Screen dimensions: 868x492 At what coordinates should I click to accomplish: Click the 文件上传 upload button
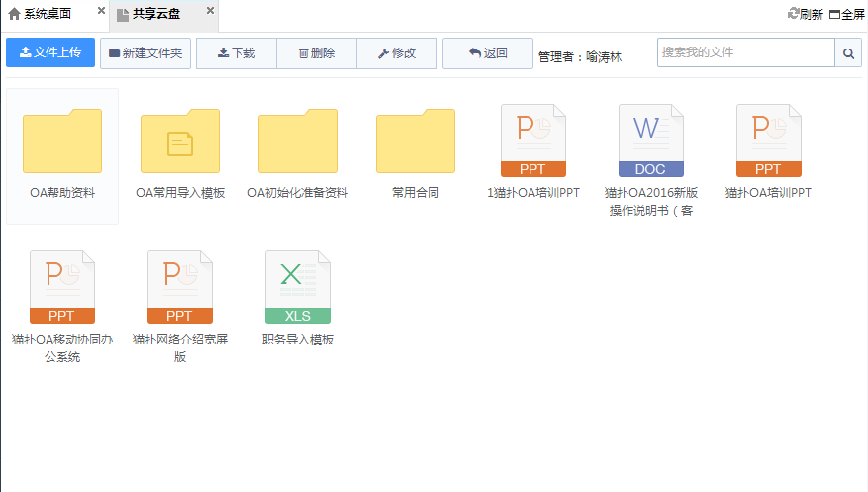50,53
